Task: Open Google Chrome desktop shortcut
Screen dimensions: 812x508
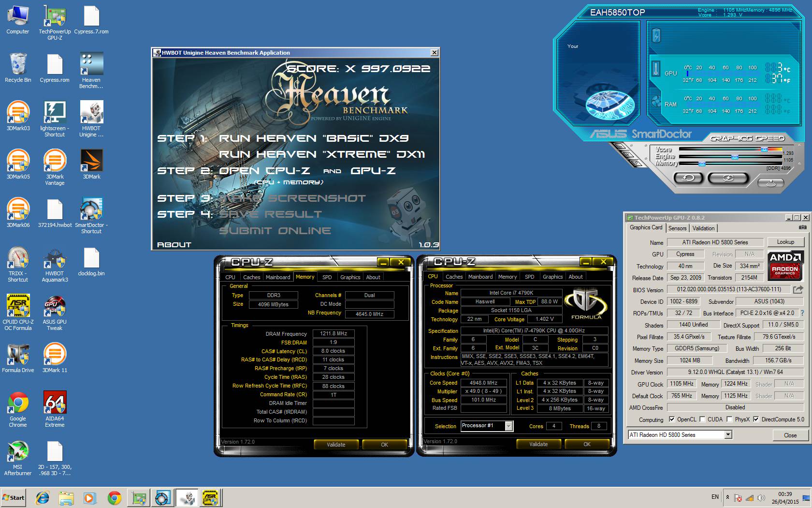Action: 18,410
